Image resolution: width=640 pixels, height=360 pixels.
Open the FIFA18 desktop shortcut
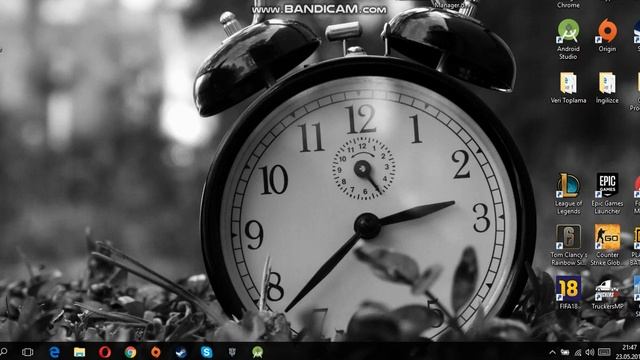point(568,293)
